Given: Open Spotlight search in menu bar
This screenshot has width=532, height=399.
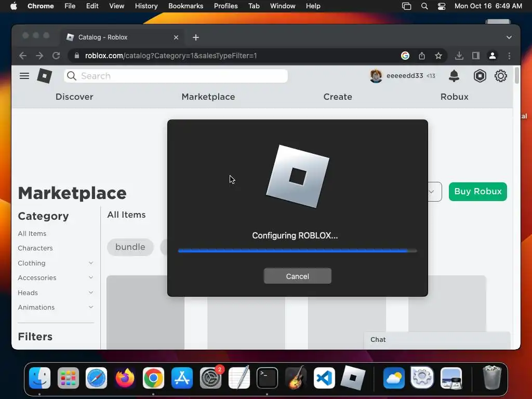Looking at the screenshot, I should point(424,6).
